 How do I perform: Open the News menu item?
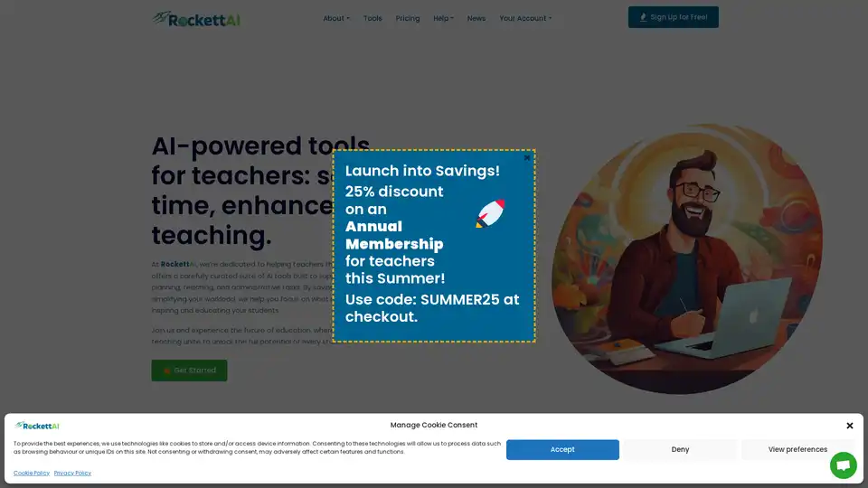point(476,18)
